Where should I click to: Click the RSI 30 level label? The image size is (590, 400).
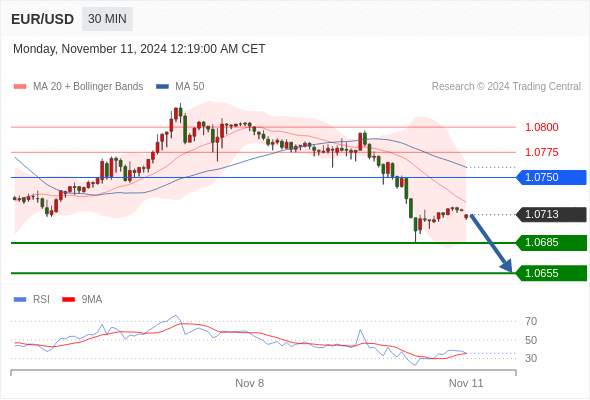click(531, 358)
